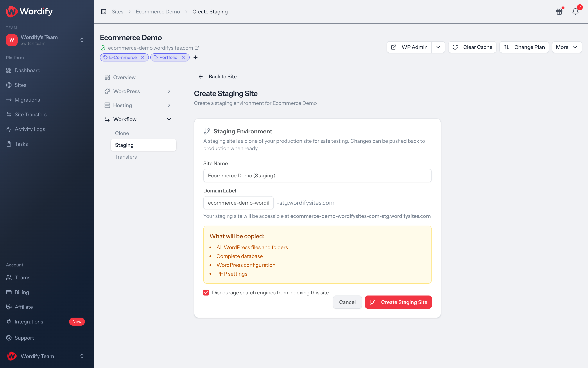Open the notifications bell
This screenshot has height=368, width=588.
[x=575, y=11]
